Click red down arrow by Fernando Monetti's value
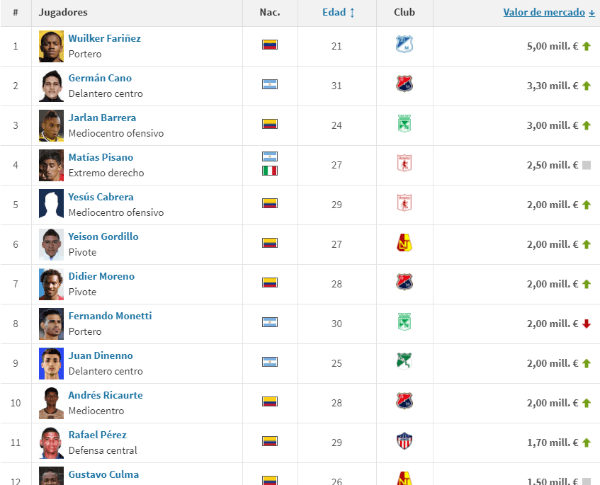The width and height of the screenshot is (600, 485). 587,323
